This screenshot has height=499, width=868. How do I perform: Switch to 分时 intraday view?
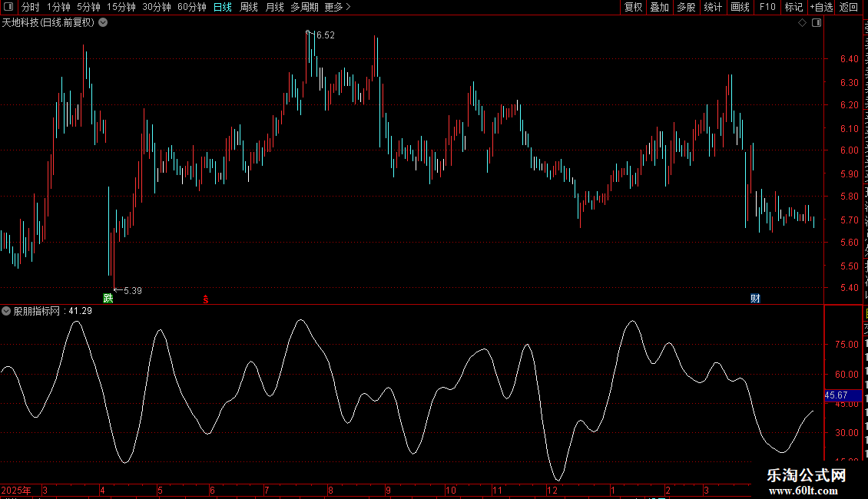31,7
